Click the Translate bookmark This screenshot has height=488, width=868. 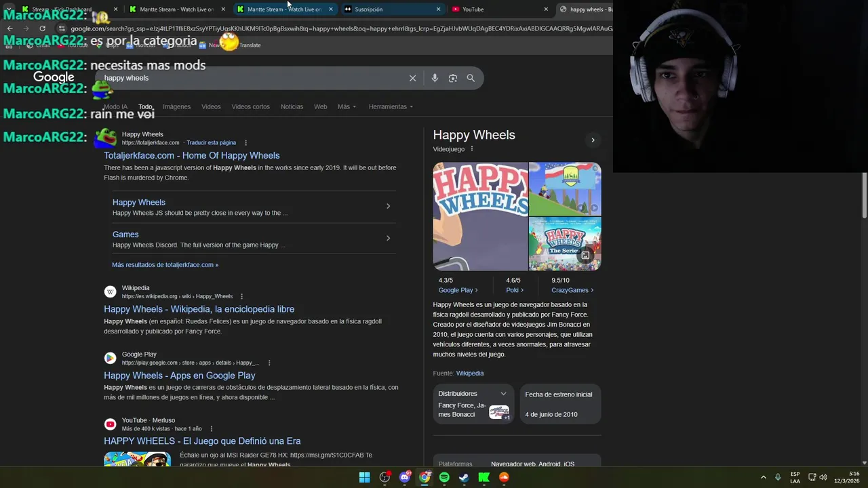click(x=250, y=45)
